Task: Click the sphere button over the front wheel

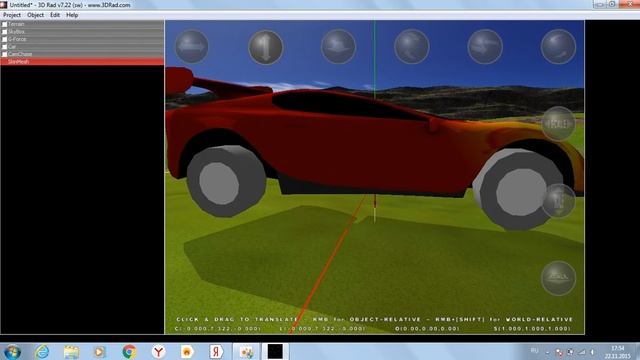Action: click(558, 200)
